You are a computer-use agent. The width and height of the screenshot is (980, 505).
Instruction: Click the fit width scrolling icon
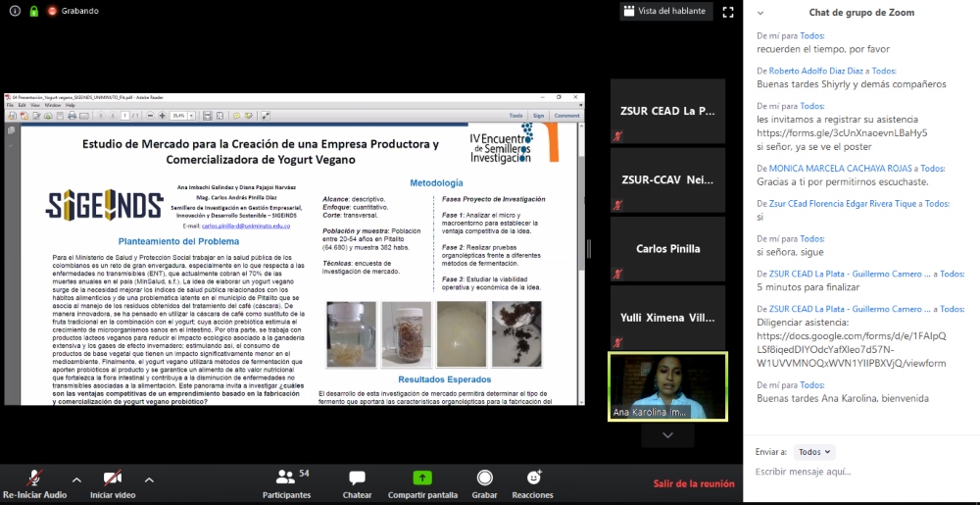click(x=208, y=116)
